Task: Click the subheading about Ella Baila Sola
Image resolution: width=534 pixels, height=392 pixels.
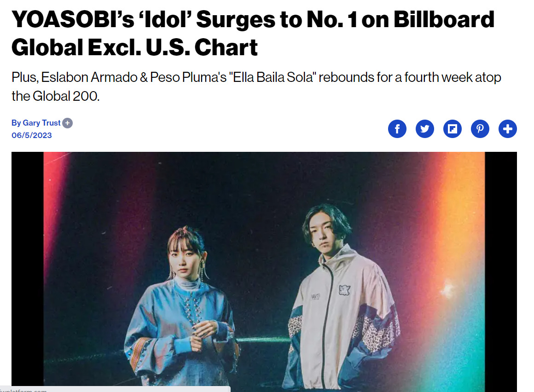Action: [x=256, y=86]
